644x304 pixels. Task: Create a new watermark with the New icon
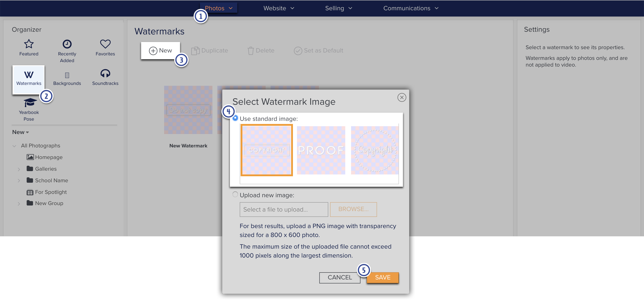click(160, 50)
